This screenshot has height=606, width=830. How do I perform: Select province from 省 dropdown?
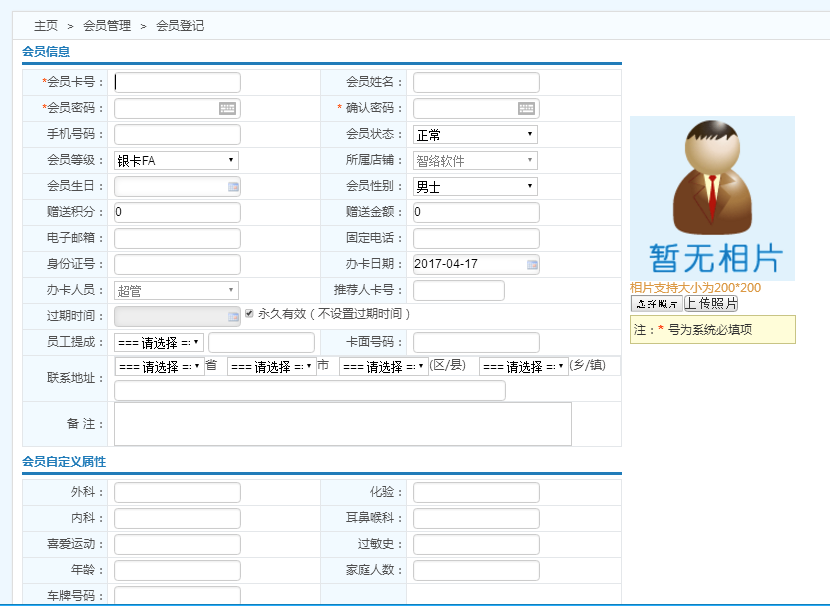[x=160, y=366]
